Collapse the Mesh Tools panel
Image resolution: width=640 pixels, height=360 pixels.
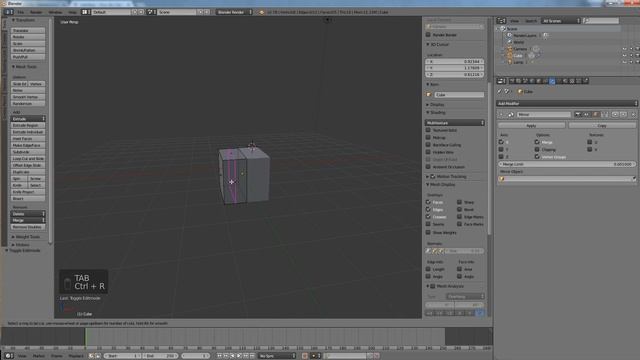coord(25,67)
